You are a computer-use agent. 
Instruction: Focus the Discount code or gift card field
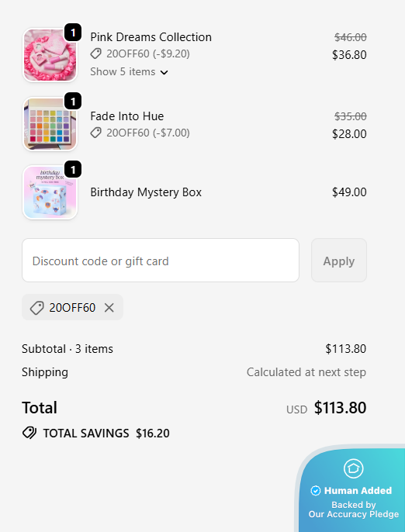161,261
